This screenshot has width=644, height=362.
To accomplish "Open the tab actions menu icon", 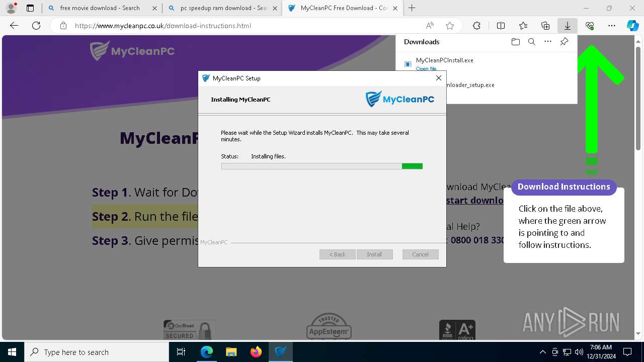I will coord(30,8).
